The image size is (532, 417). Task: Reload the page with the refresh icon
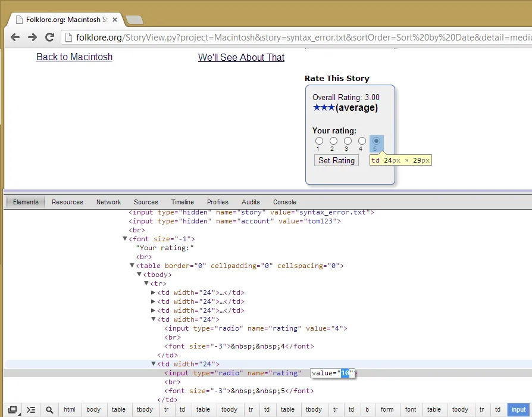coord(50,37)
